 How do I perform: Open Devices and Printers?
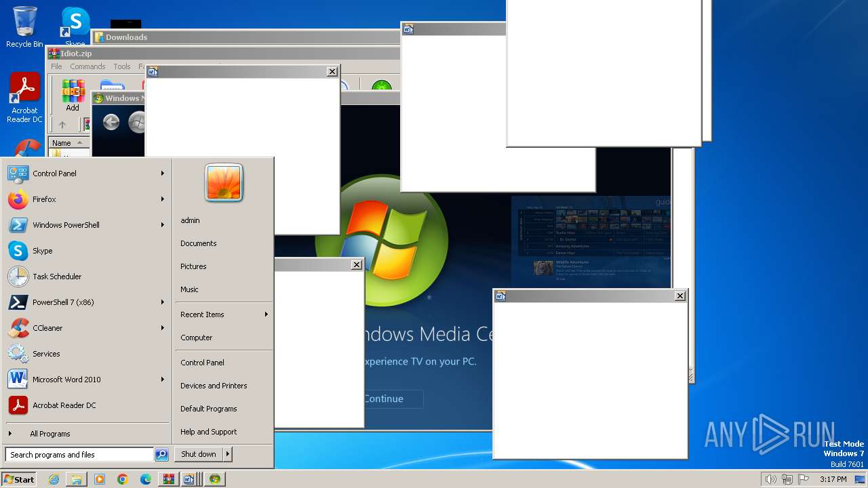click(x=224, y=386)
